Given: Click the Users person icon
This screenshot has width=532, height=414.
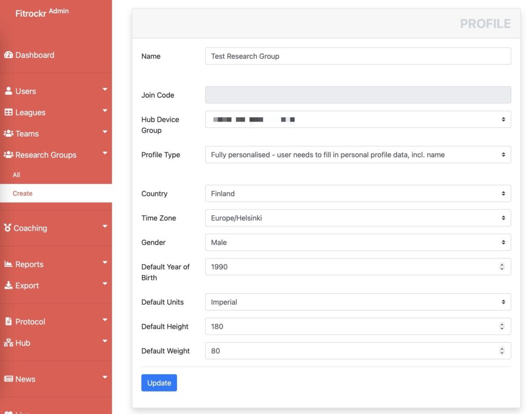Looking at the screenshot, I should (x=8, y=90).
